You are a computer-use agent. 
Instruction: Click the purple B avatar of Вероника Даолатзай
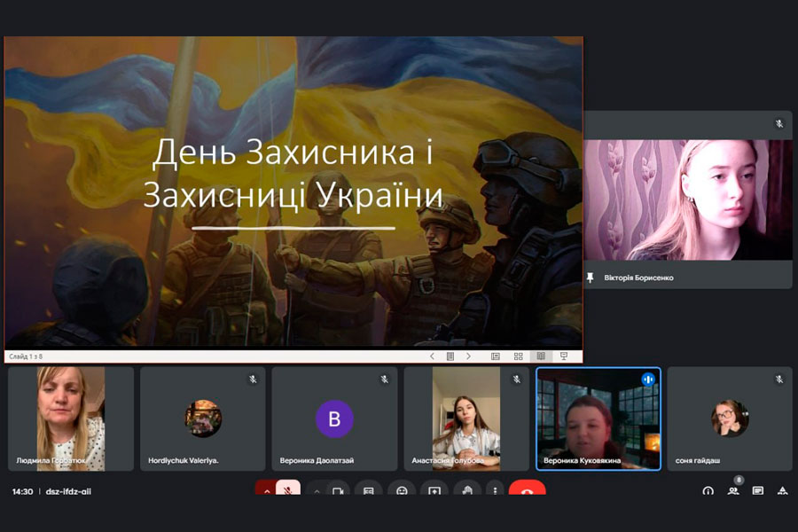coord(334,419)
